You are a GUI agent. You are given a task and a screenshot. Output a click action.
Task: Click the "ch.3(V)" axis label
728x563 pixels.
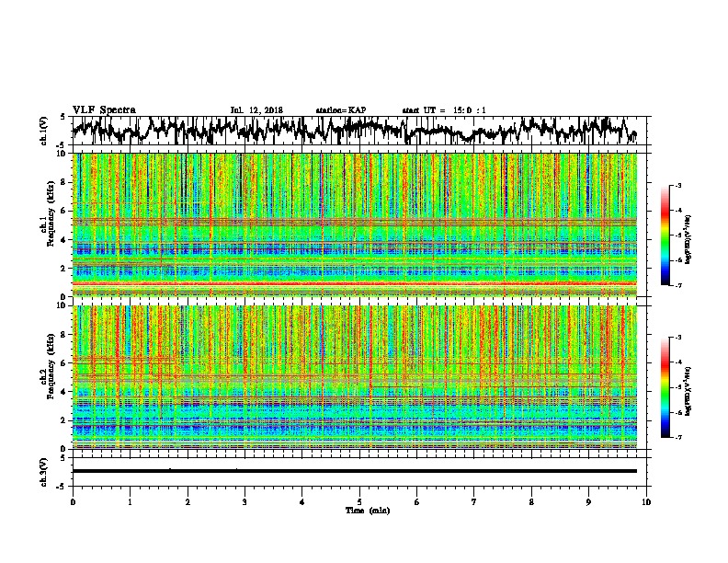click(x=43, y=472)
